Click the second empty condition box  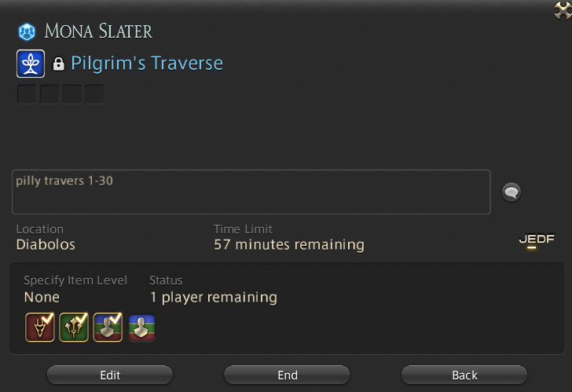[x=49, y=94]
